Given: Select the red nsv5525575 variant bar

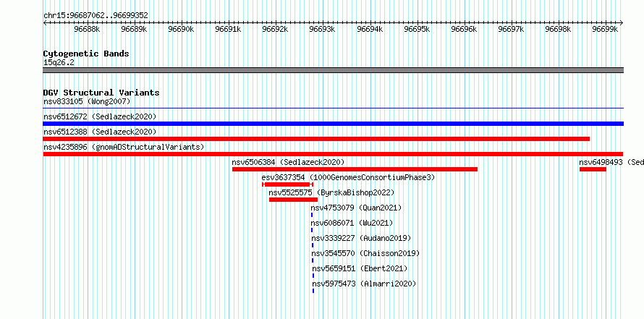Looking at the screenshot, I should pos(293,200).
